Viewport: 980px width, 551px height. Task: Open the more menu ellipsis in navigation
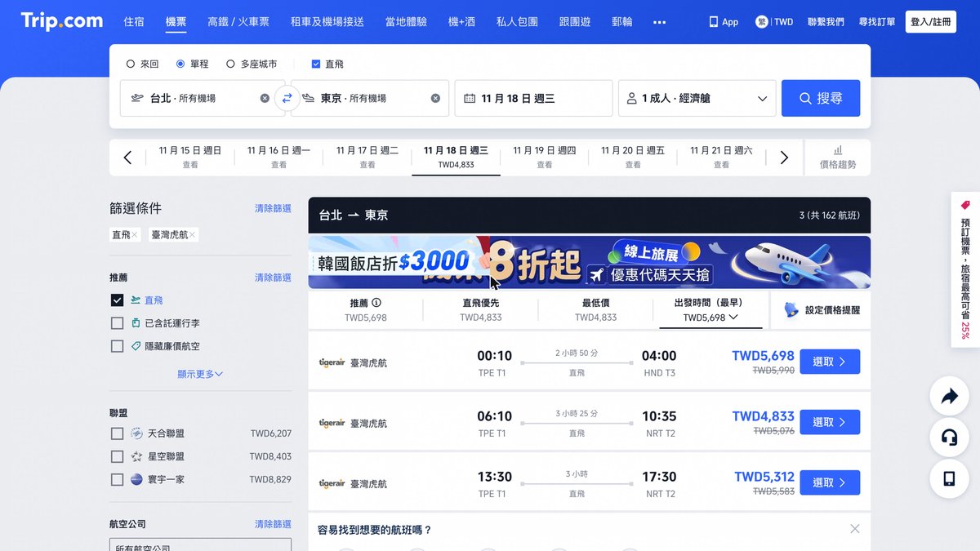(x=660, y=22)
